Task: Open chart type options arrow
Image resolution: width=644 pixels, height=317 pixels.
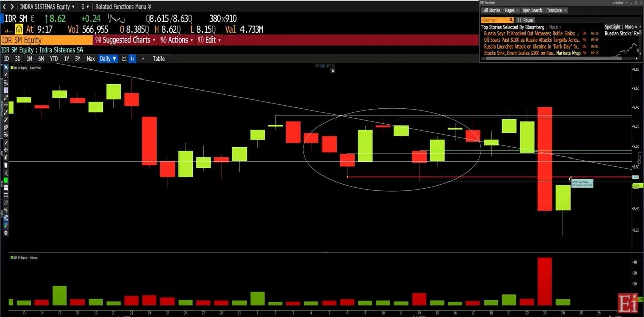Action: tap(143, 59)
